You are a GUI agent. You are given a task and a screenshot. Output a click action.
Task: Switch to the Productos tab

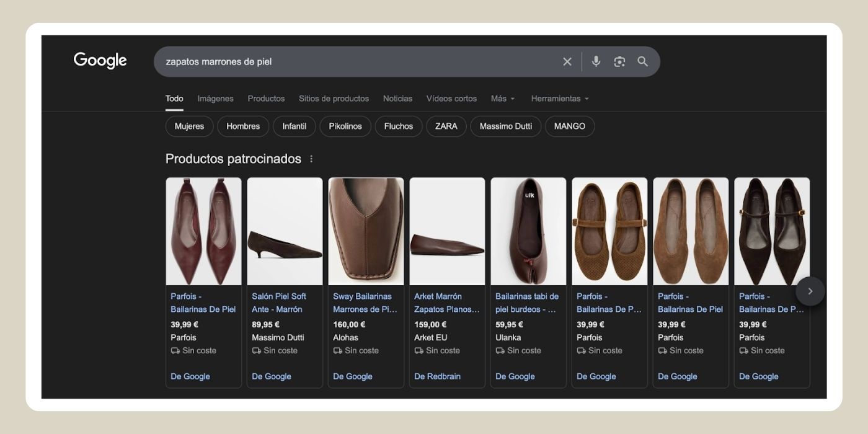click(266, 99)
